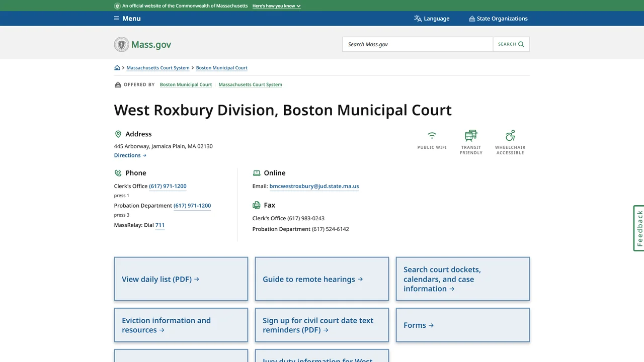Click the Online laptop icon
The height and width of the screenshot is (362, 644).
[x=257, y=173]
